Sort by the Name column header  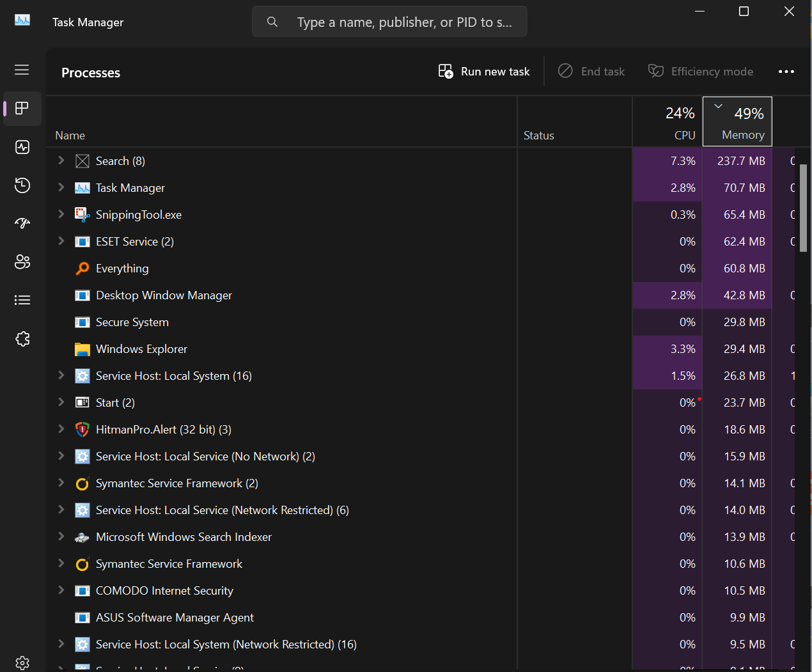coord(70,136)
